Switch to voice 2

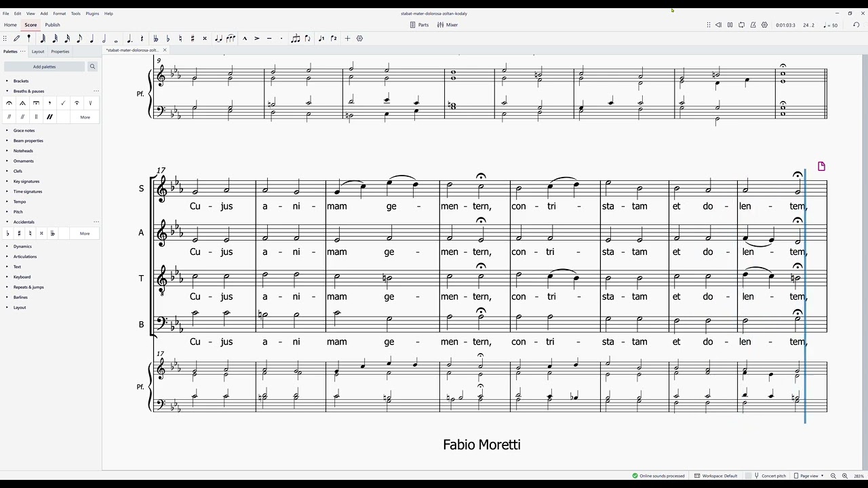334,39
